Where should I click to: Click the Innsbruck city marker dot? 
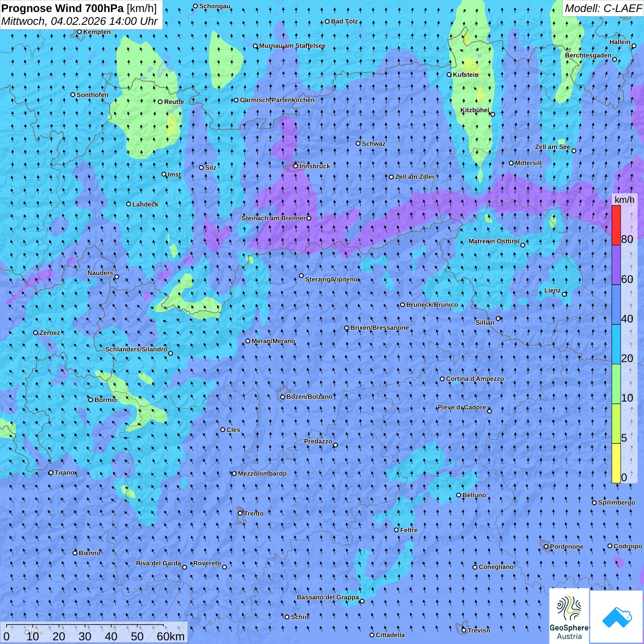pos(296,166)
